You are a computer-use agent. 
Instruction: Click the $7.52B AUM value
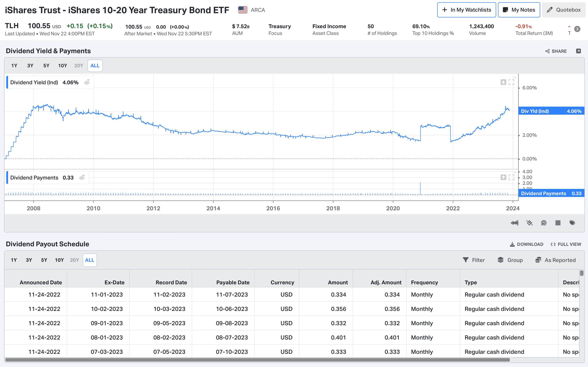pyautogui.click(x=241, y=26)
